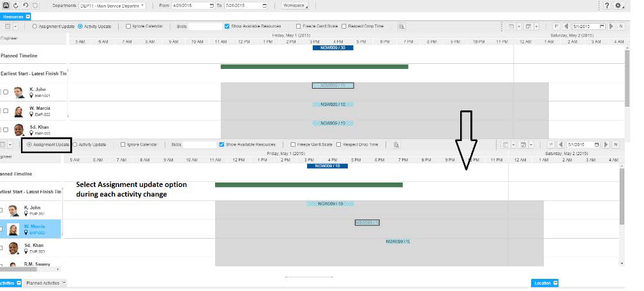This screenshot has height=291, width=644.
Task: Click the Refresh icon next to Save
Action: tap(15, 5)
